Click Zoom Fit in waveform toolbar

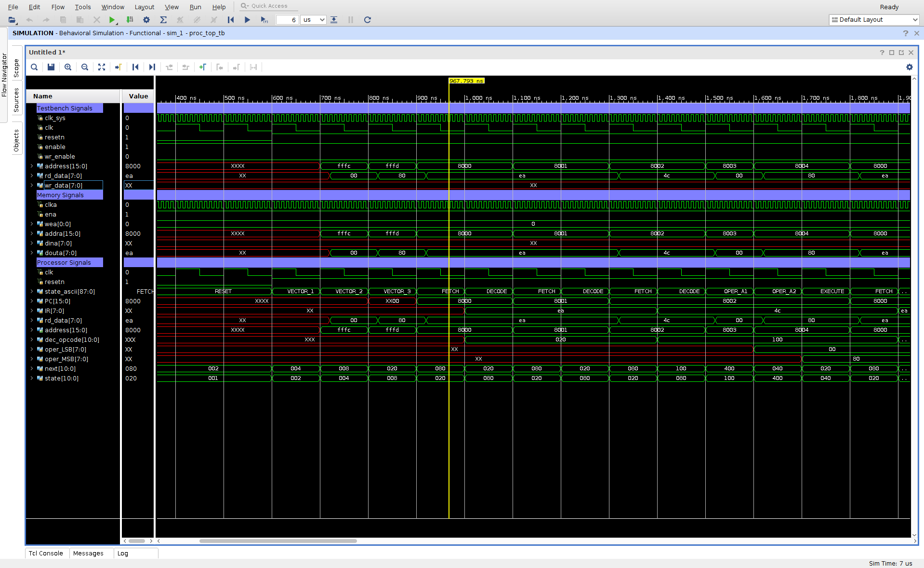pyautogui.click(x=102, y=67)
